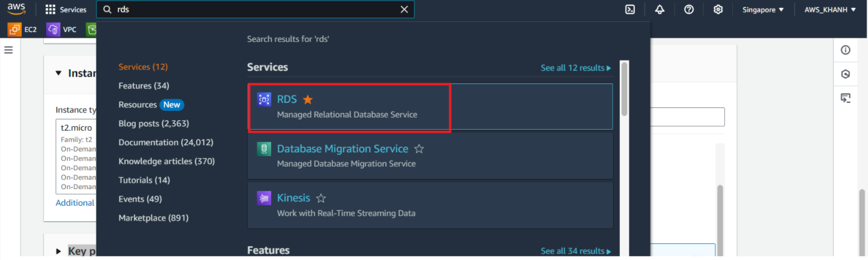The image size is (868, 260).
Task: Filter results by Tutorials (14)
Action: [144, 180]
